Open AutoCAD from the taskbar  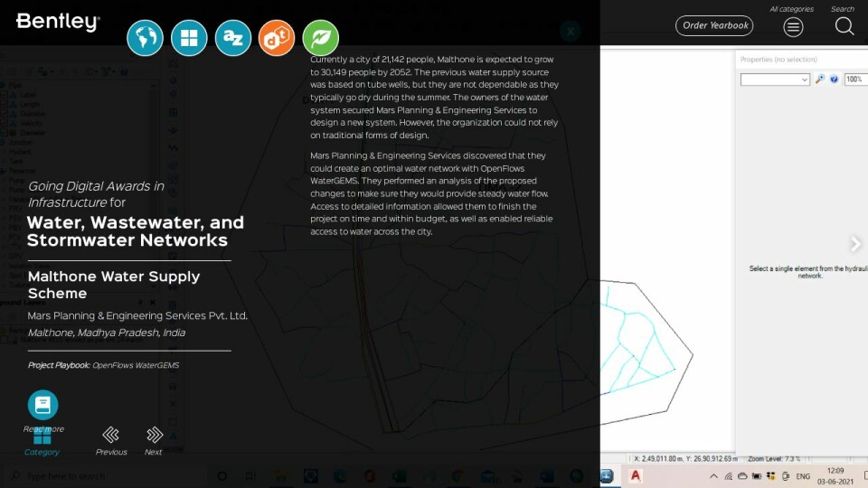635,476
